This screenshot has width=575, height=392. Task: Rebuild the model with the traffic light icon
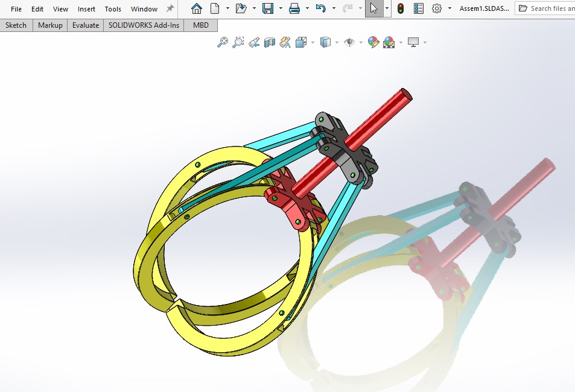(401, 8)
